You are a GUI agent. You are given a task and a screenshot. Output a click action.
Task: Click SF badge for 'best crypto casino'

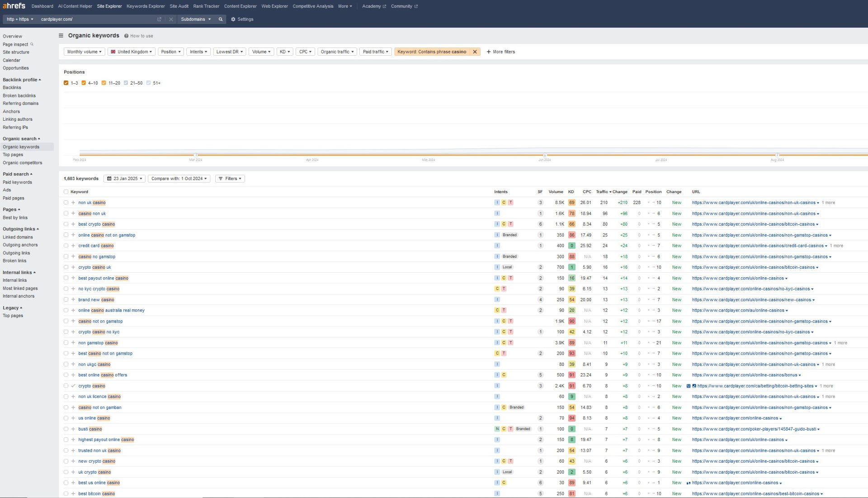pyautogui.click(x=540, y=224)
